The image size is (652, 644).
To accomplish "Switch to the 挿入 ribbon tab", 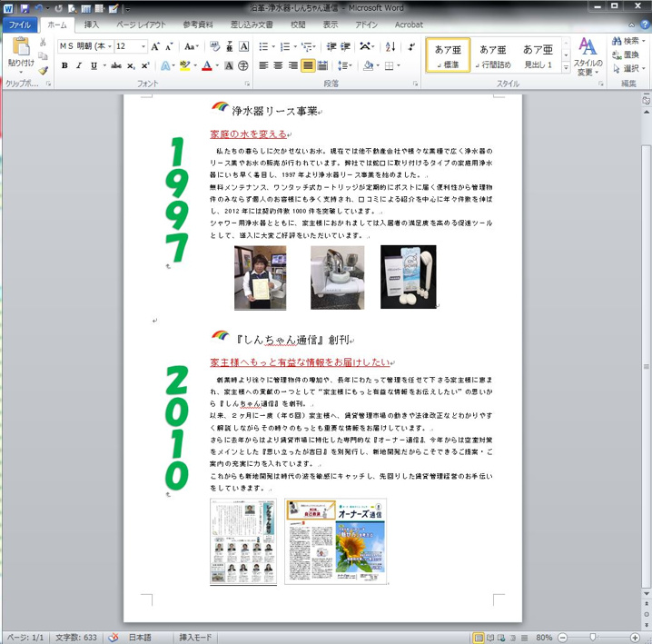I will (91, 25).
